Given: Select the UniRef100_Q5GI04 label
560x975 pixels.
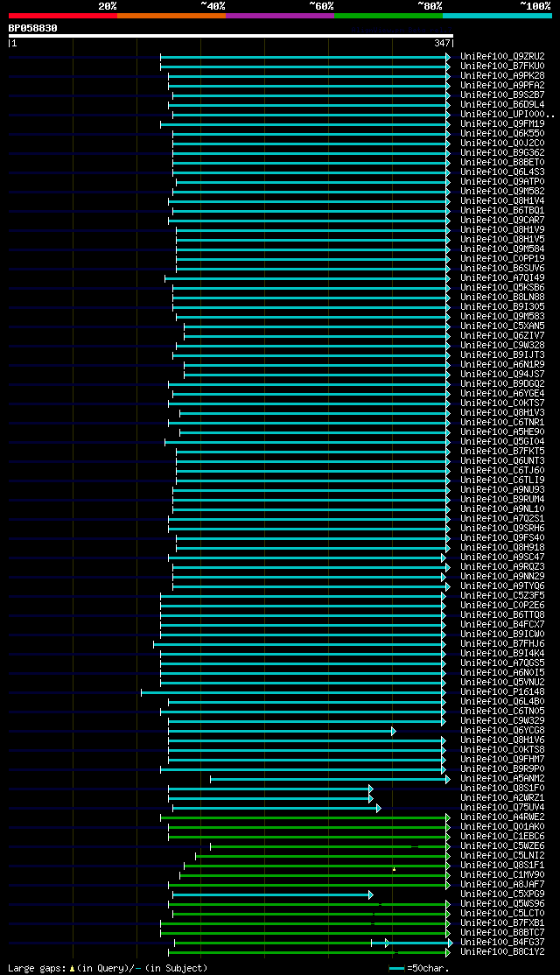Looking at the screenshot, I should 502,441.
